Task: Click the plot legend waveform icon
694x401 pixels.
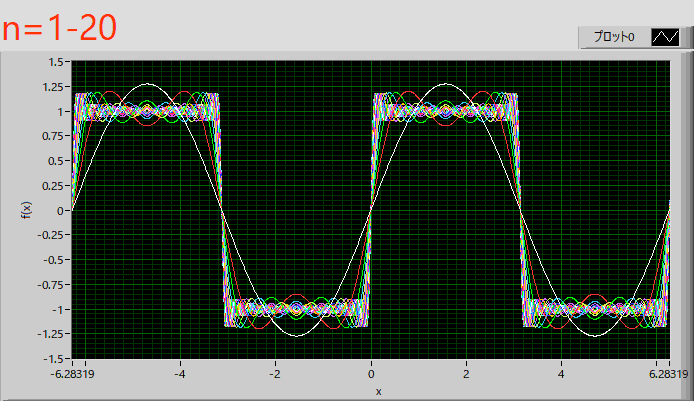Action: (665, 37)
